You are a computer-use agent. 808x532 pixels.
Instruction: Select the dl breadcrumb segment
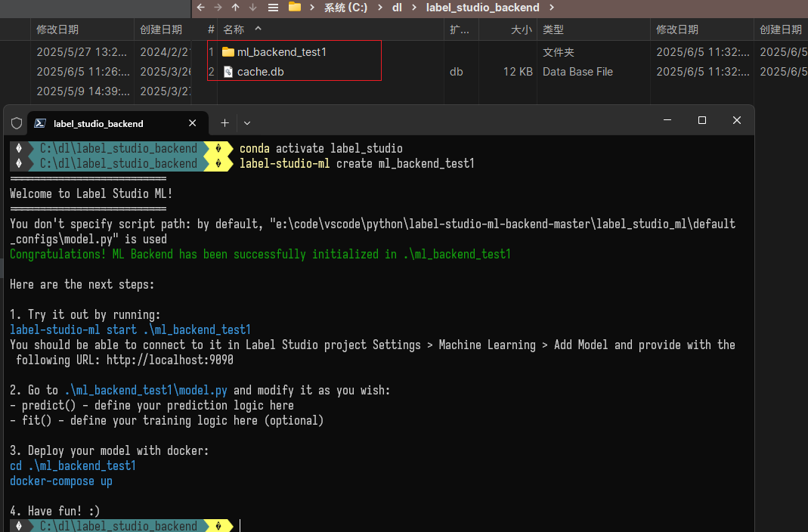coord(397,8)
